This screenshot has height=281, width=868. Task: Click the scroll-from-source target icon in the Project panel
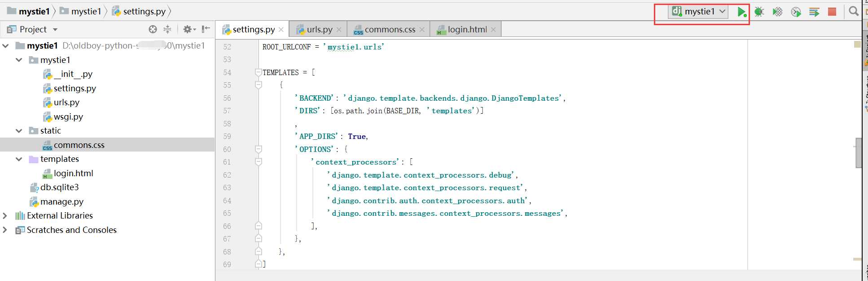point(153,29)
